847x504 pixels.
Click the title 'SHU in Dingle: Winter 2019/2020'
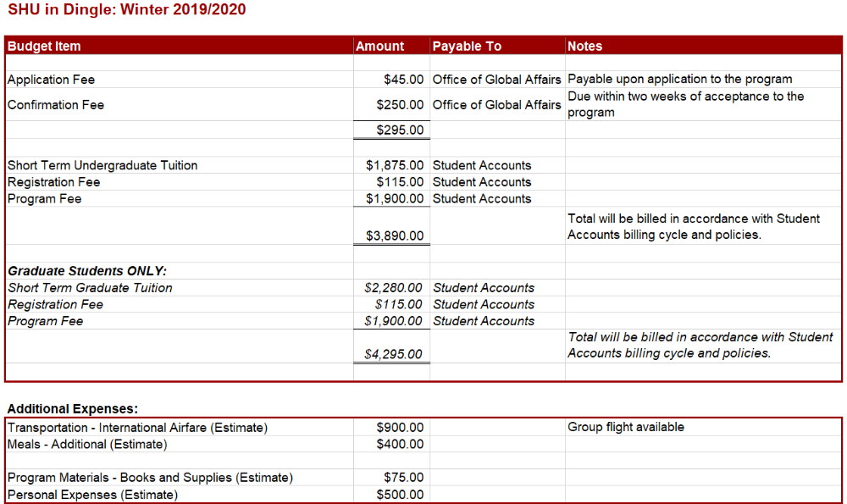coord(127,9)
